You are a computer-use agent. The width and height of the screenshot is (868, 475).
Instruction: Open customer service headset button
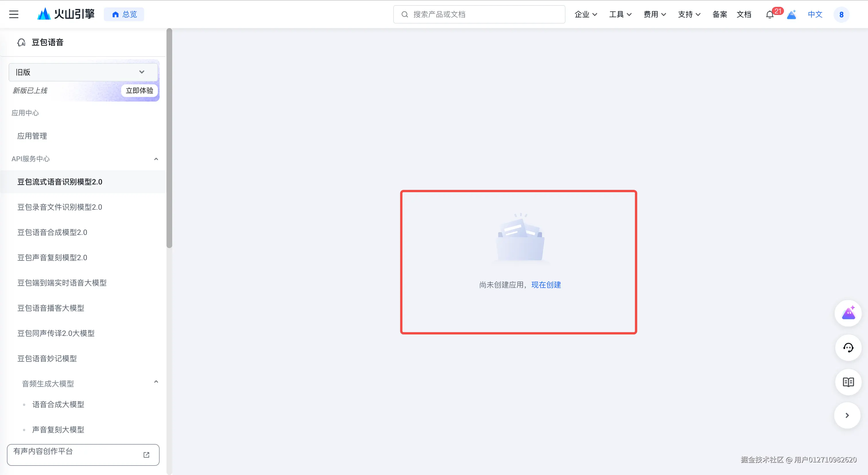tap(848, 348)
